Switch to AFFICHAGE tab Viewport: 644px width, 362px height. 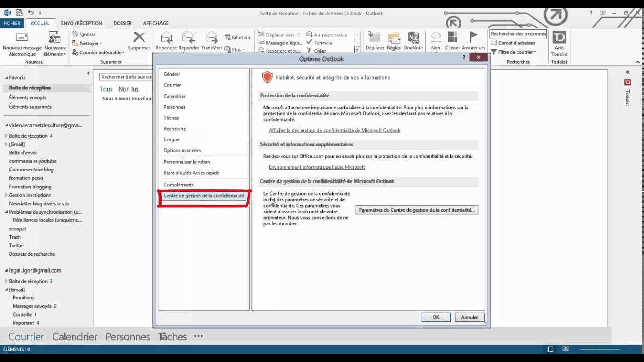pos(155,23)
